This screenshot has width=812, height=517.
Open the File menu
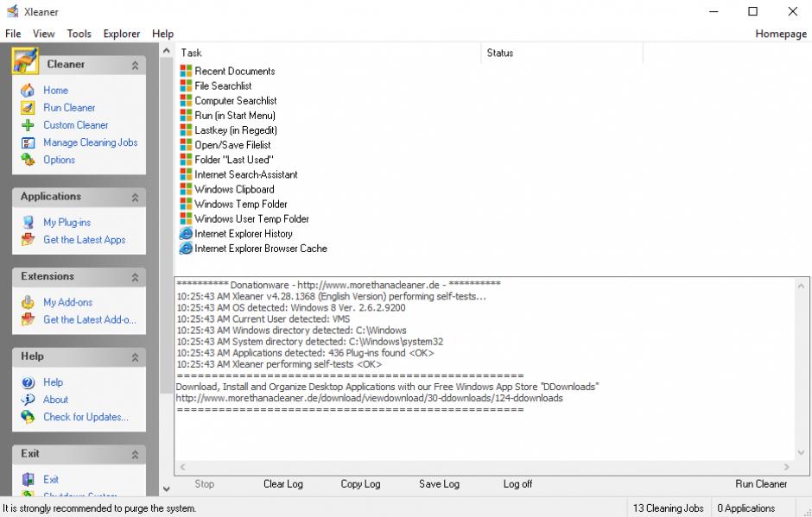click(13, 34)
